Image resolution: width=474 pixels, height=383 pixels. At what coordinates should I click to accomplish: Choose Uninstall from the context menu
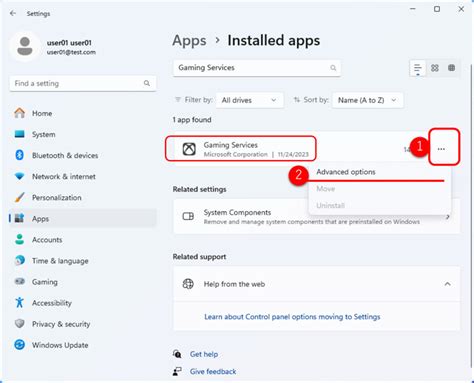pos(380,205)
